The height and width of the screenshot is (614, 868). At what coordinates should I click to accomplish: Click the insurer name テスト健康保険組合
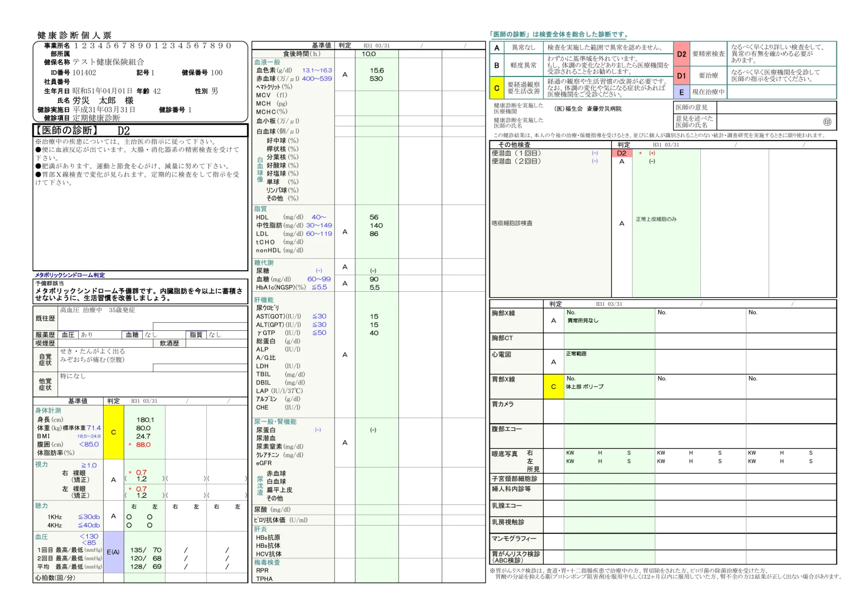[108, 62]
